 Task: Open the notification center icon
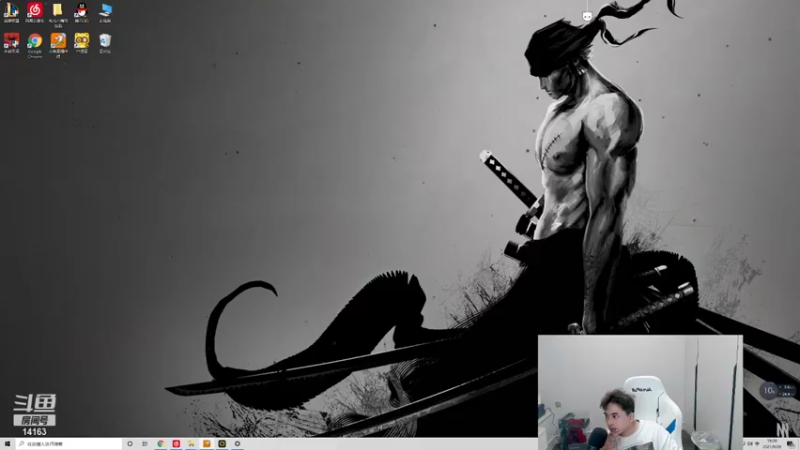790,444
